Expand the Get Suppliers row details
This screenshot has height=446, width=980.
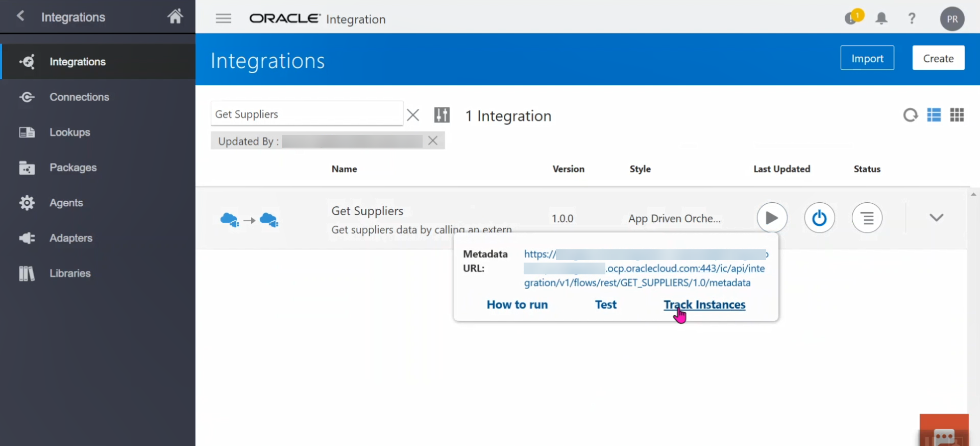(936, 218)
